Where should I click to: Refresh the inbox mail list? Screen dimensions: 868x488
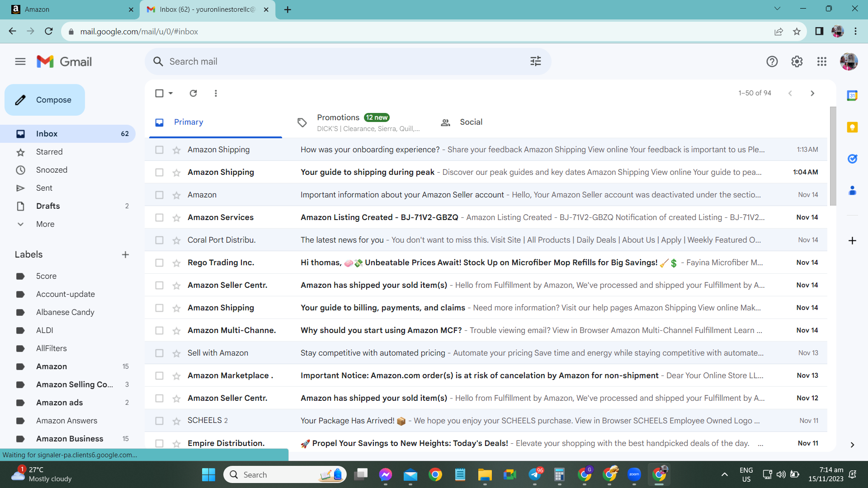(x=193, y=93)
